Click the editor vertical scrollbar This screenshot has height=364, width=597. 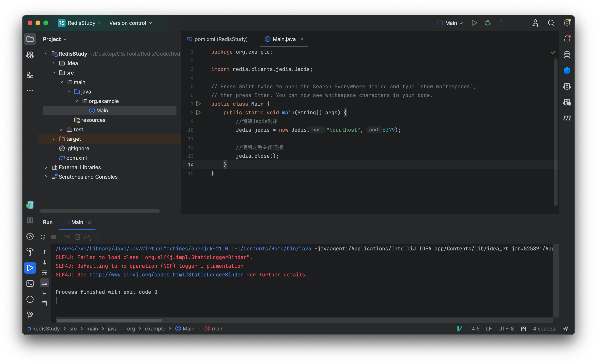tap(556, 132)
